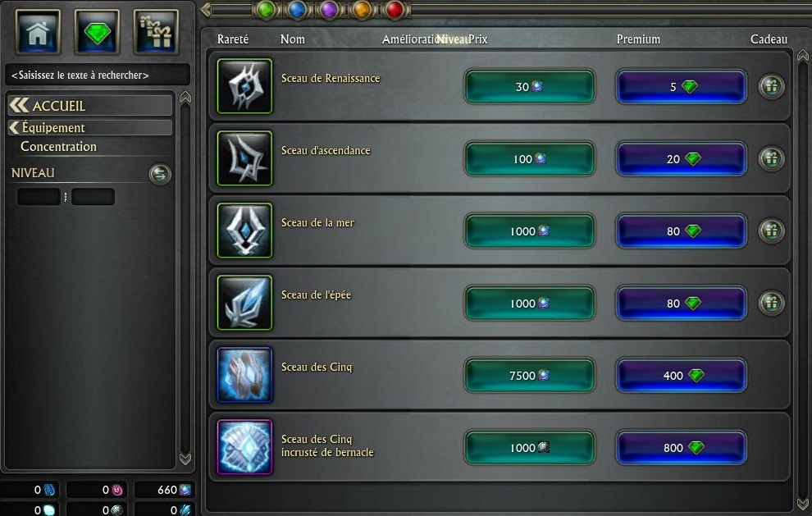Select the red rarity filter orb
The width and height of the screenshot is (812, 516).
[x=395, y=9]
